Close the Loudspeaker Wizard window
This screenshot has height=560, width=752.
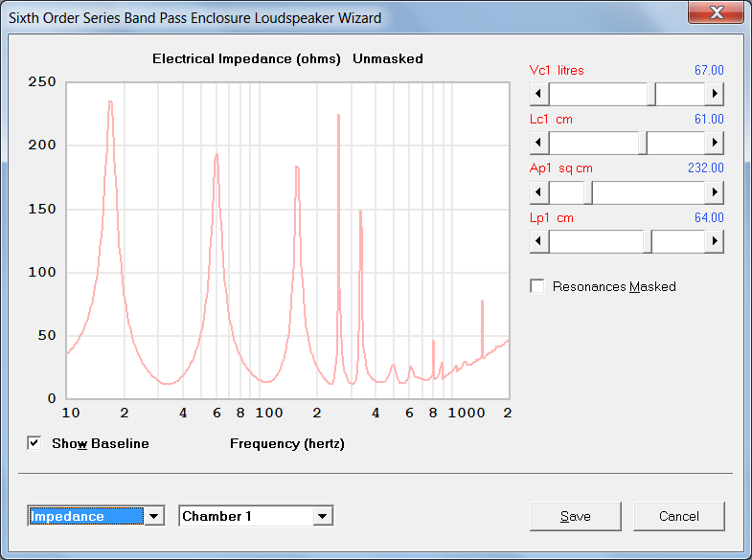(717, 12)
